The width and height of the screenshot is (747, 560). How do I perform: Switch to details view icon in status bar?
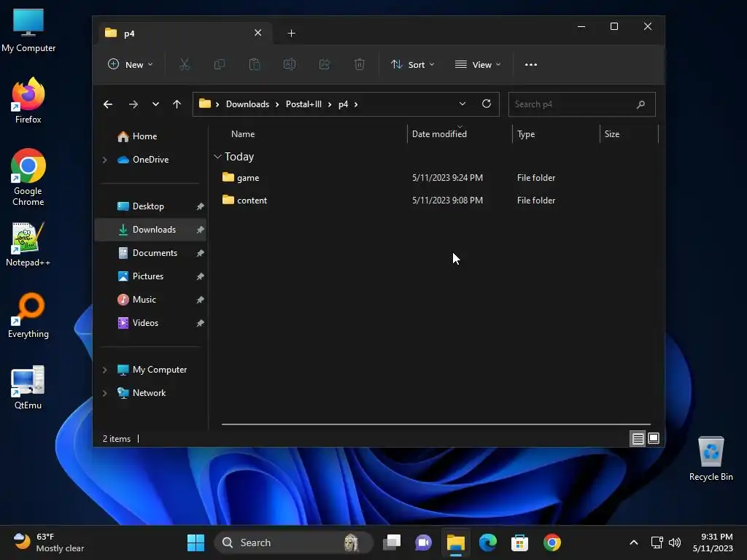click(x=638, y=438)
